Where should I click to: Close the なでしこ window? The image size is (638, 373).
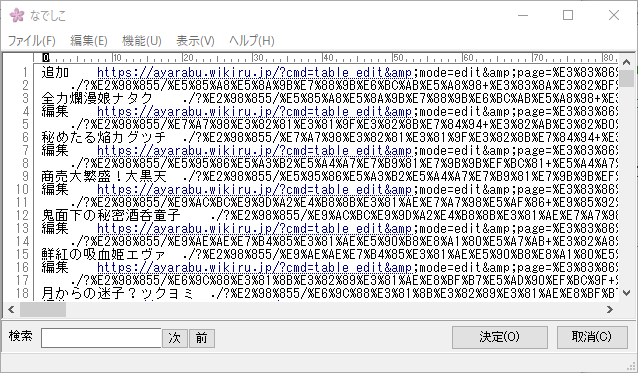pos(614,15)
